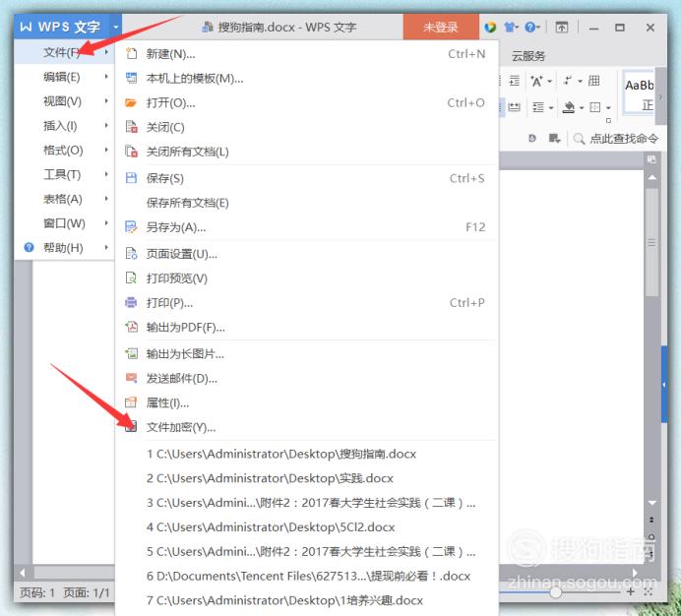681x616 pixels.
Task: Open recent file 6 提现前必看！.docx
Action: tap(306, 576)
